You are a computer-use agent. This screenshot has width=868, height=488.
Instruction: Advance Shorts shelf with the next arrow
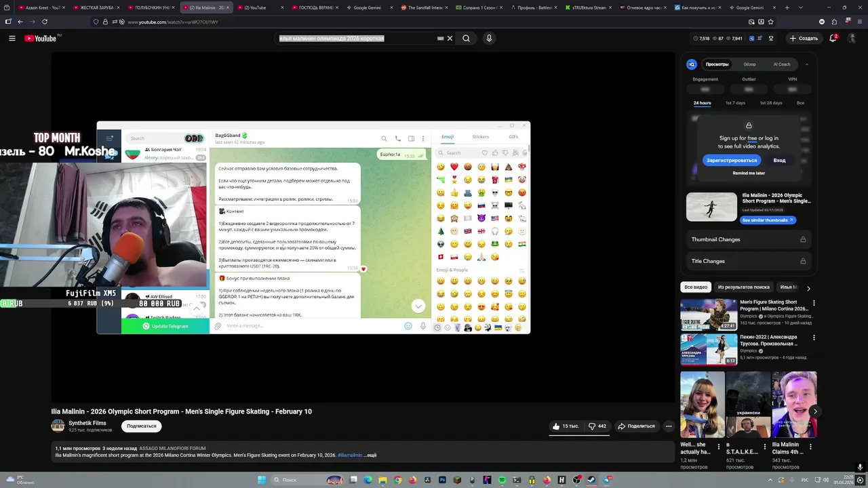click(x=815, y=411)
